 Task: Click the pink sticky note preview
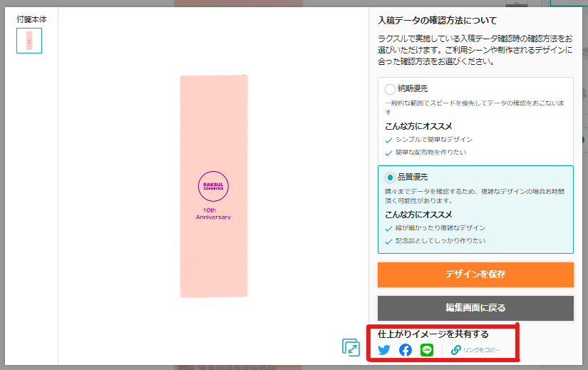pos(214,186)
